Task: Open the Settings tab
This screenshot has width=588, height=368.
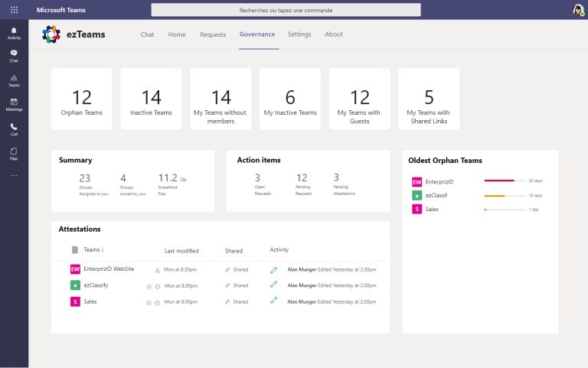Action: tap(299, 34)
